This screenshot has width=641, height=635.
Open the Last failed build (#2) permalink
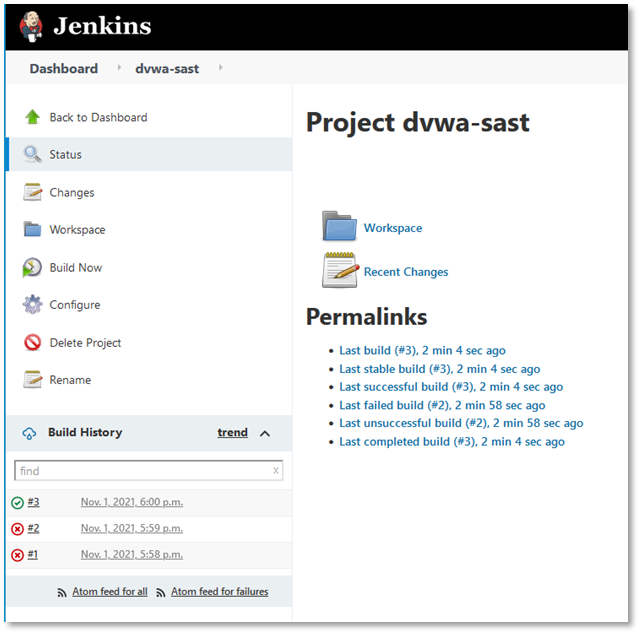point(441,405)
